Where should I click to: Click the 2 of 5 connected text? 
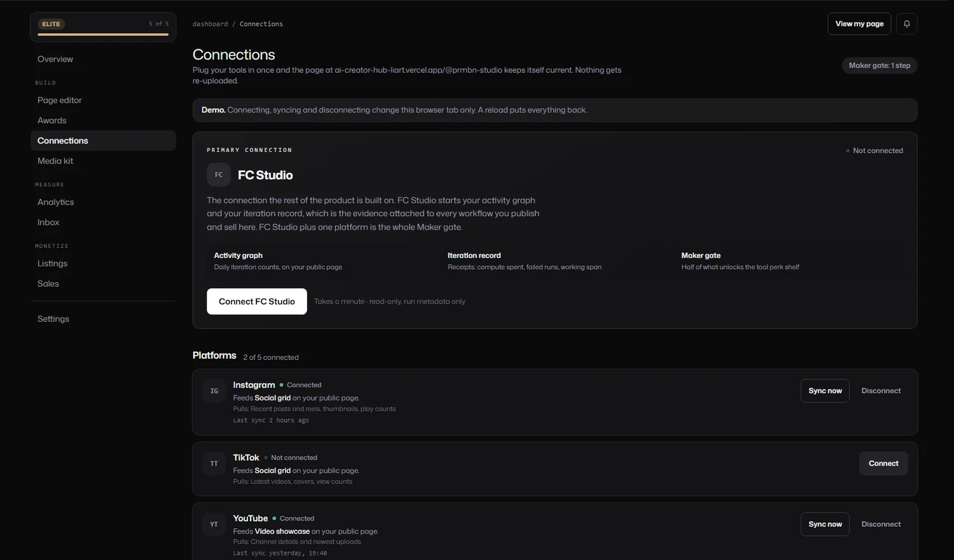tap(271, 357)
